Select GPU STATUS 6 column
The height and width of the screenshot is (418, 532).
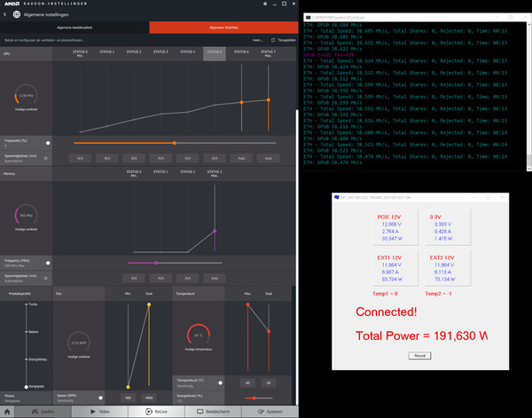coord(241,53)
